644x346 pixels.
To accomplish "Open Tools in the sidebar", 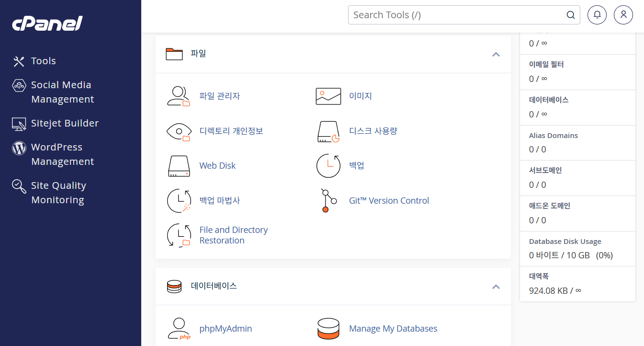I will (x=44, y=61).
